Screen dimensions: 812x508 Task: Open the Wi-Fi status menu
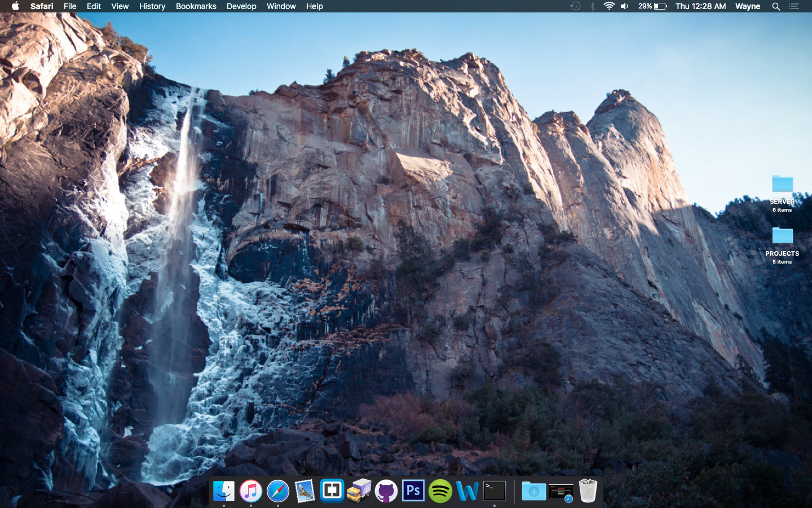609,6
